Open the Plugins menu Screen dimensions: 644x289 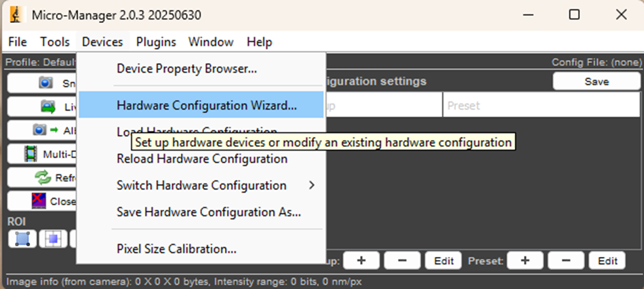tap(156, 42)
